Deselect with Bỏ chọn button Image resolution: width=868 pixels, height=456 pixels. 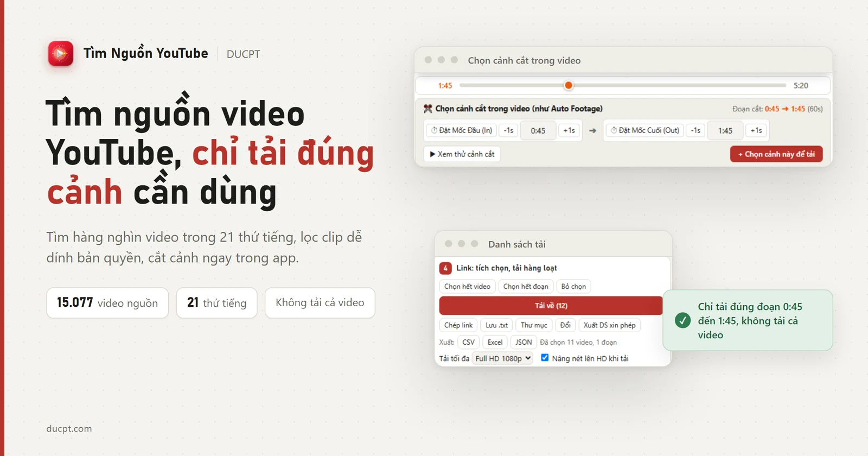click(573, 287)
